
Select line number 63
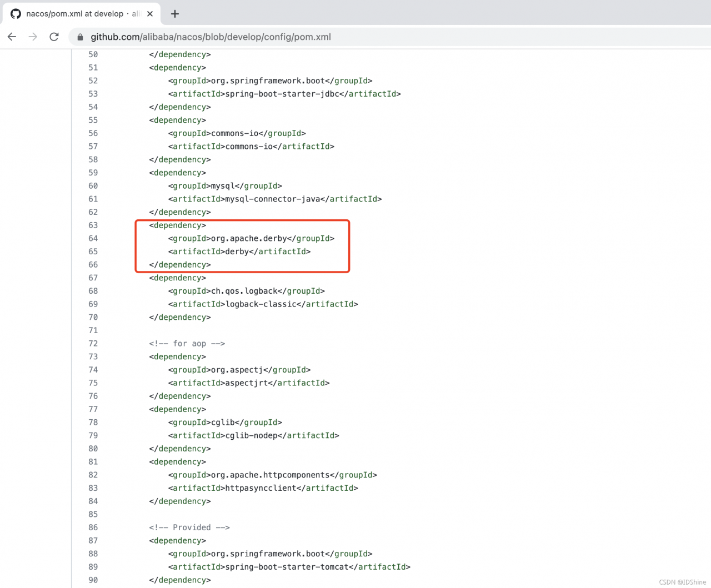(x=93, y=225)
